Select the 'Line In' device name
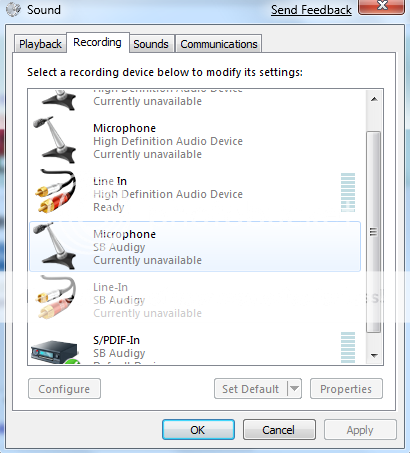The height and width of the screenshot is (455, 410). pos(110,181)
